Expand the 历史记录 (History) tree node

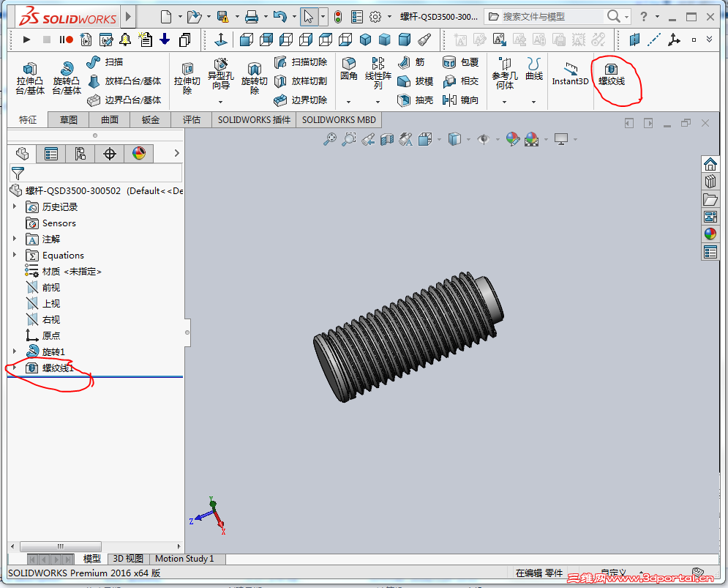pyautogui.click(x=15, y=206)
